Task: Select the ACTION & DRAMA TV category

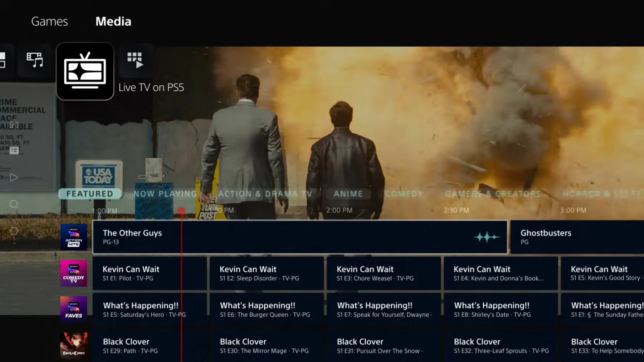Action: (x=265, y=194)
